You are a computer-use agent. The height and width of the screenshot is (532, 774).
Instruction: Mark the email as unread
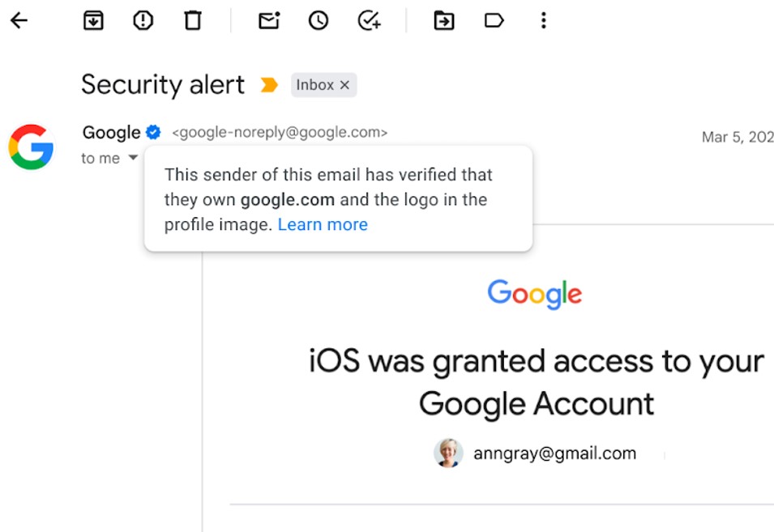coord(269,21)
